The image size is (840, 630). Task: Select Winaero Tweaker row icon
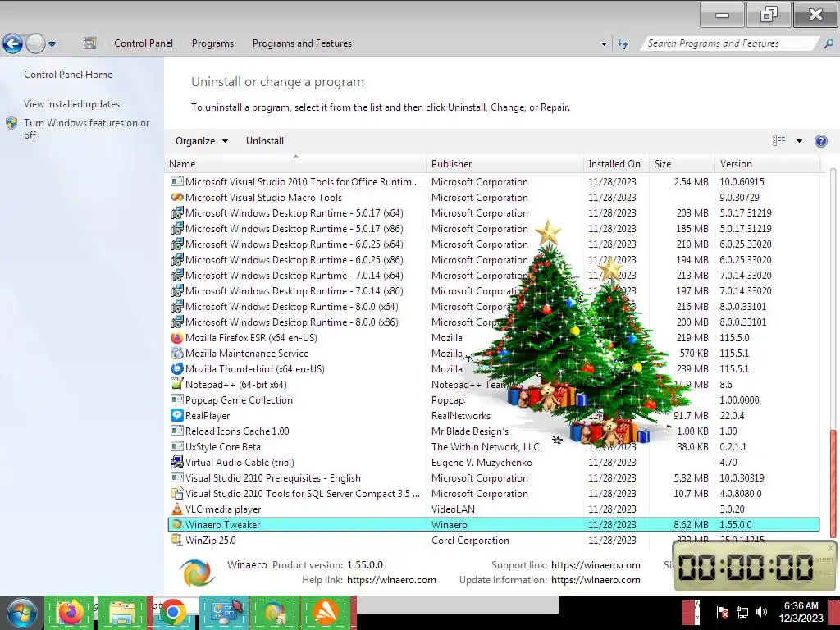pyautogui.click(x=177, y=524)
